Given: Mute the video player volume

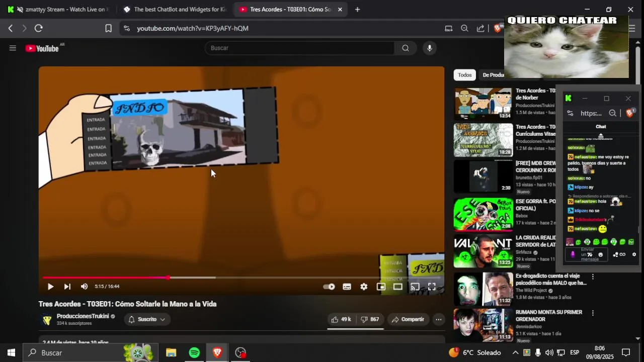Looking at the screenshot, I should click(x=84, y=287).
